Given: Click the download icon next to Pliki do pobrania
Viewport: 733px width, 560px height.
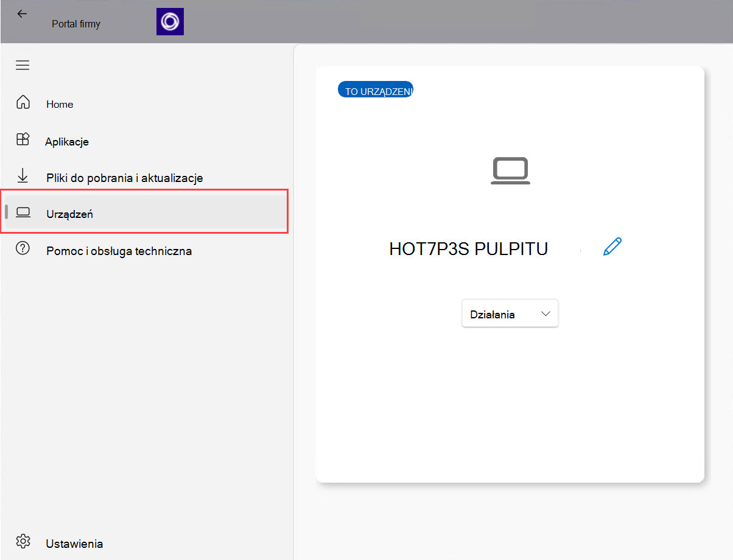Looking at the screenshot, I should pos(23,176).
